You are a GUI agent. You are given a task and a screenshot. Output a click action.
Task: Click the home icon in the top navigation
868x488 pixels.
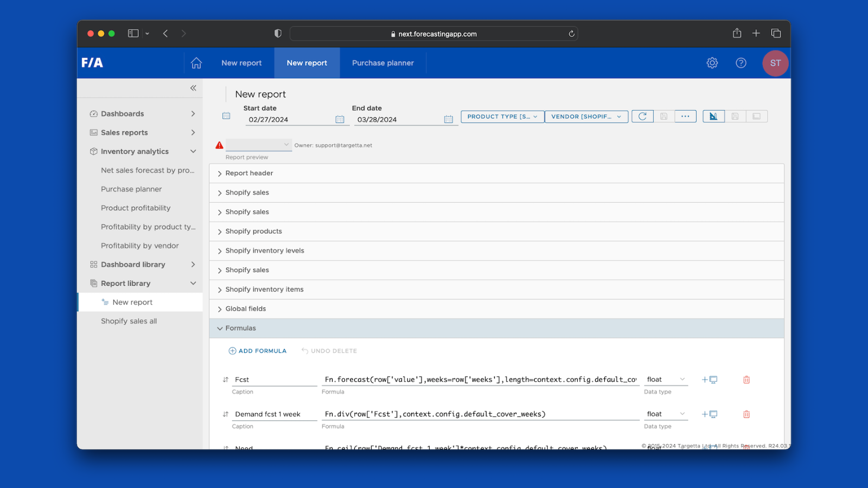click(196, 63)
